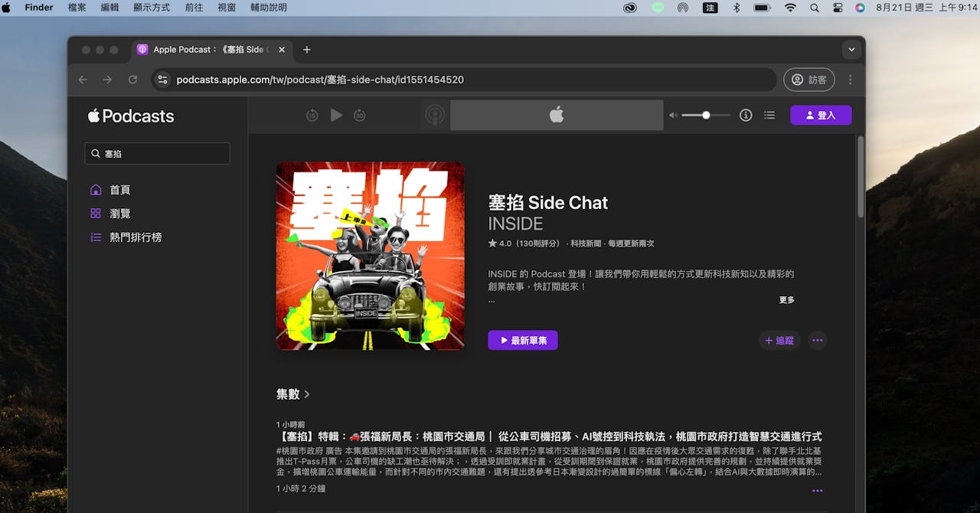Open a new browser tab with plus
The width and height of the screenshot is (980, 513).
pyautogui.click(x=306, y=50)
